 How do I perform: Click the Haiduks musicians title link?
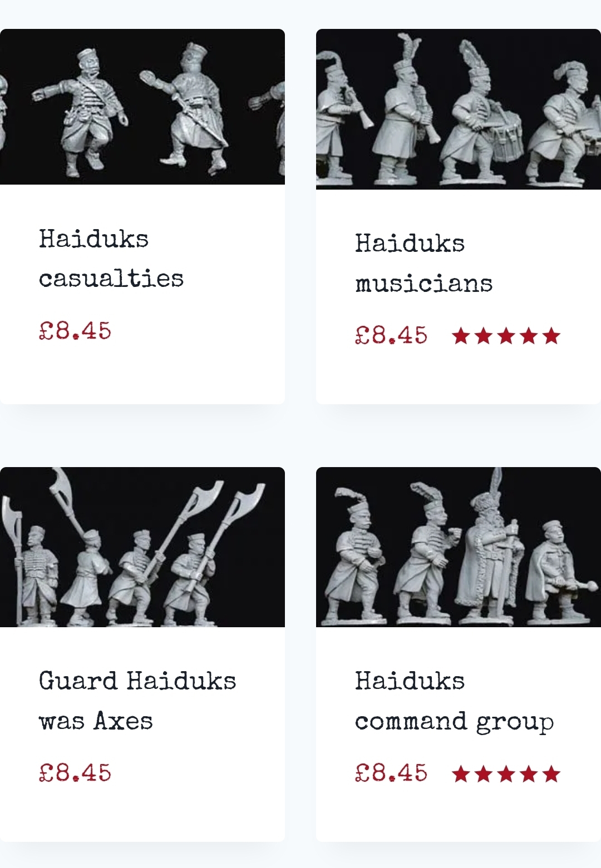(424, 264)
